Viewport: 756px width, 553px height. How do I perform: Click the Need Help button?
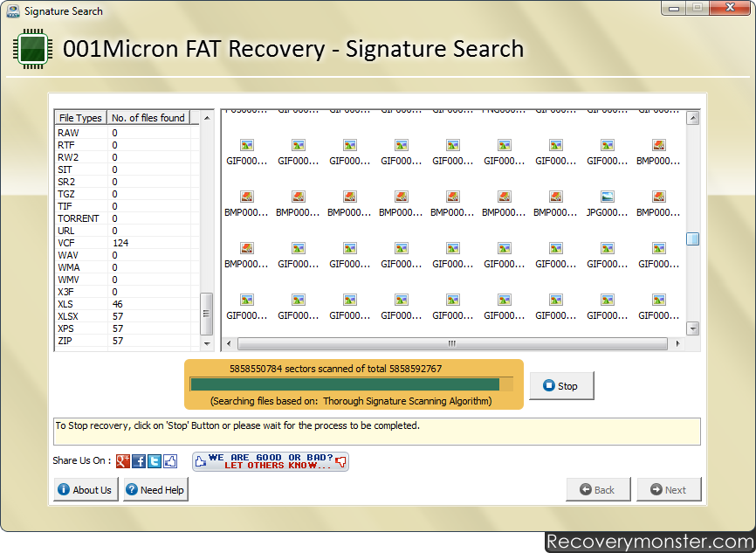tap(155, 490)
